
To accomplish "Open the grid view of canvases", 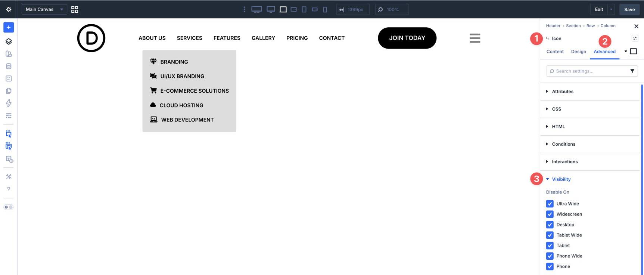I will click(75, 9).
